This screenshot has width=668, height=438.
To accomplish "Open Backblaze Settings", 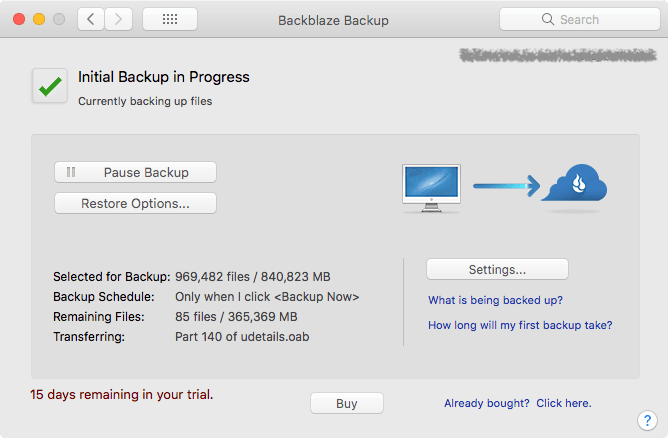I will point(497,269).
